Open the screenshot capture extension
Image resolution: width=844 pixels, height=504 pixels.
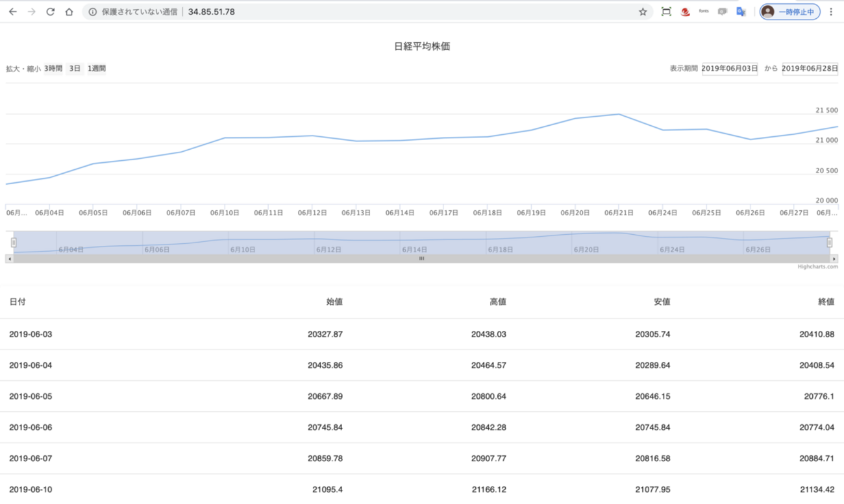coord(666,12)
